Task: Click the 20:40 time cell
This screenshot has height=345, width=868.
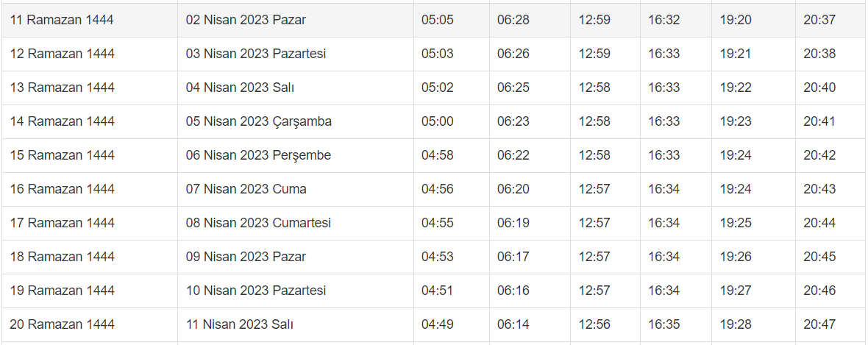Action: (819, 88)
